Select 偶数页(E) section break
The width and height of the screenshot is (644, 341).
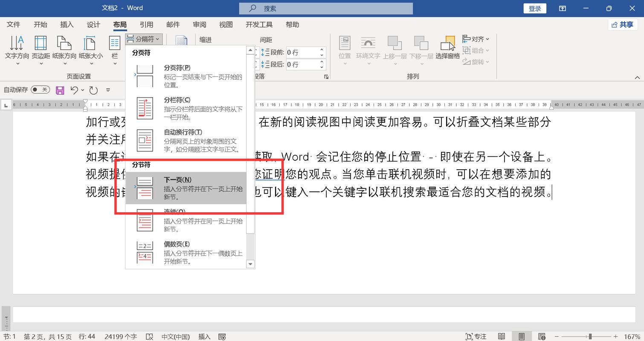pyautogui.click(x=186, y=252)
